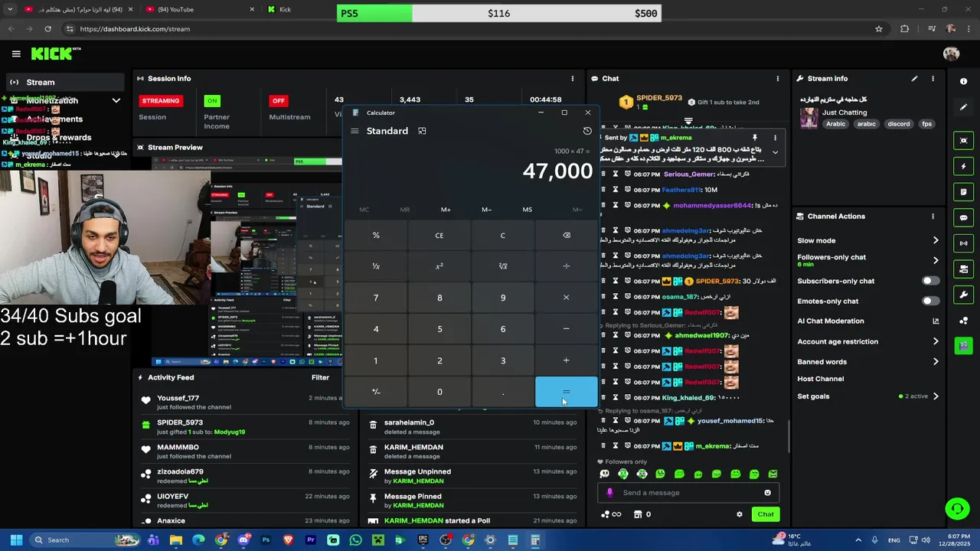
Task: Toggle the Partner Income ON badge
Action: (x=212, y=101)
